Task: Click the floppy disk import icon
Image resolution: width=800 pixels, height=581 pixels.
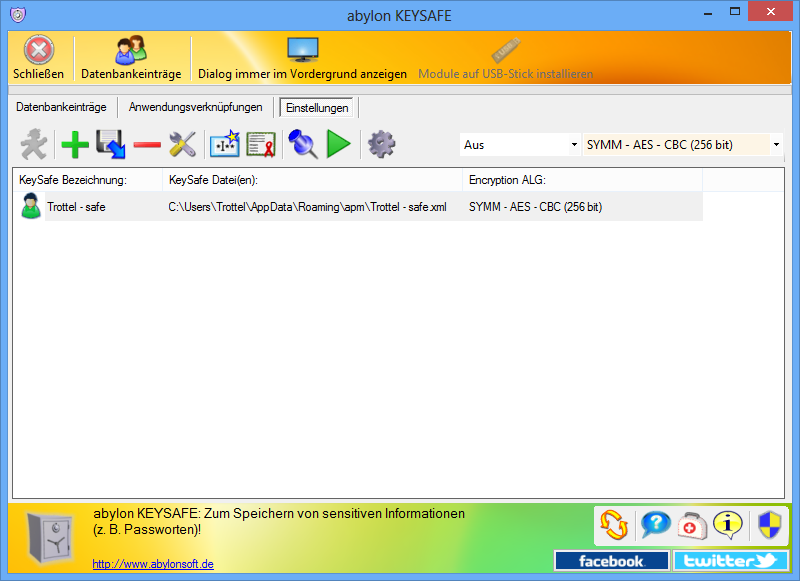Action: 111,144
